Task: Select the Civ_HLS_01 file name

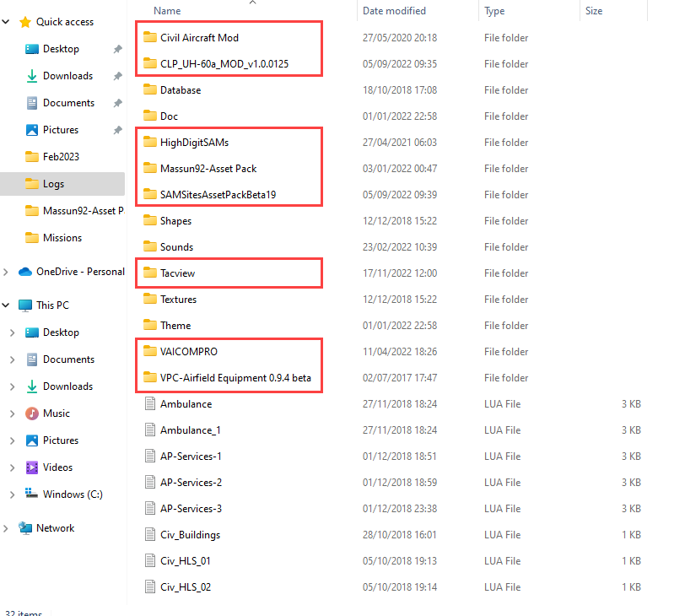Action: [186, 561]
